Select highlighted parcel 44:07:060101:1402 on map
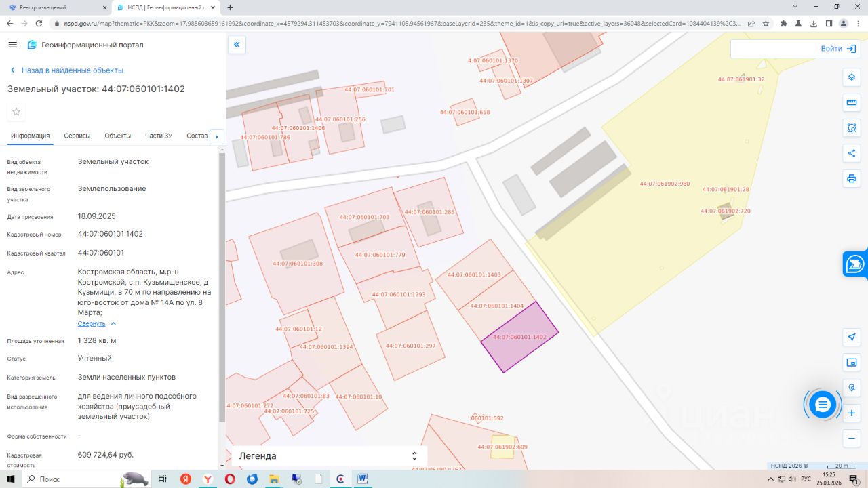Screen dimensions: 868x488 click(x=520, y=337)
